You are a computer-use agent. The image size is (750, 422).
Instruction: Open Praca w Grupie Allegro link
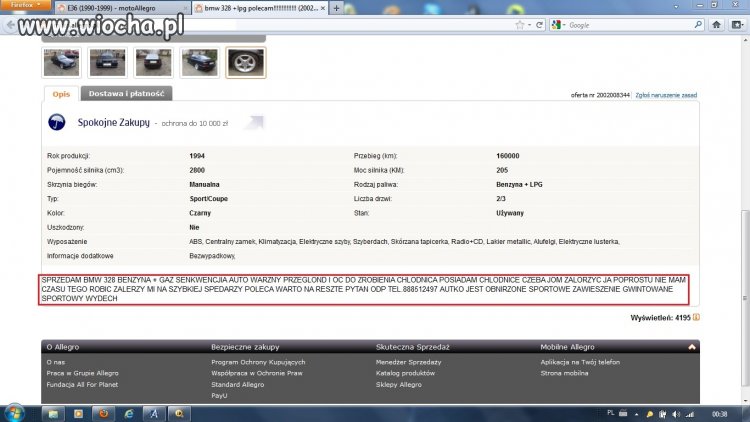pyautogui.click(x=82, y=373)
